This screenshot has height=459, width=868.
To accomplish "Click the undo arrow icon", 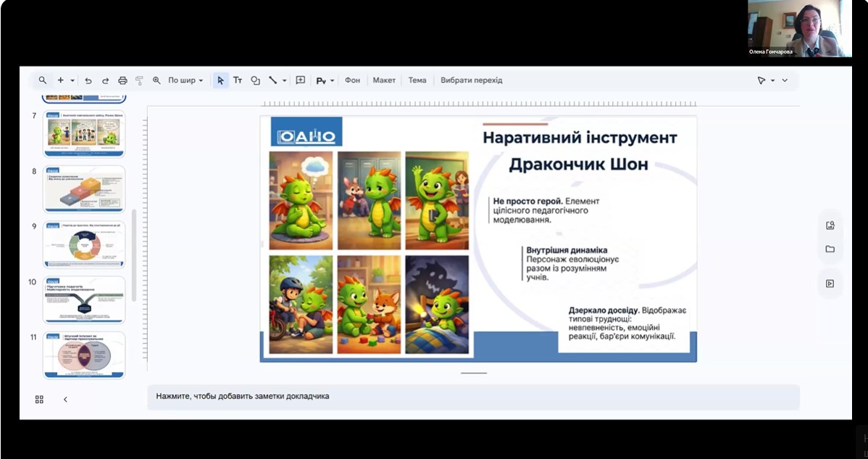I will 88,80.
